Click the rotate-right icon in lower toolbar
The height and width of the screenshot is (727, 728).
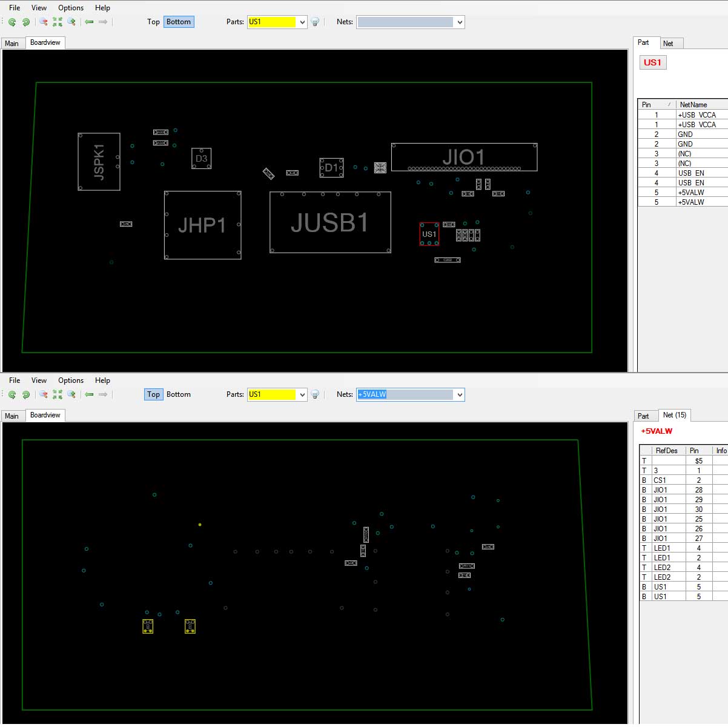(x=26, y=394)
